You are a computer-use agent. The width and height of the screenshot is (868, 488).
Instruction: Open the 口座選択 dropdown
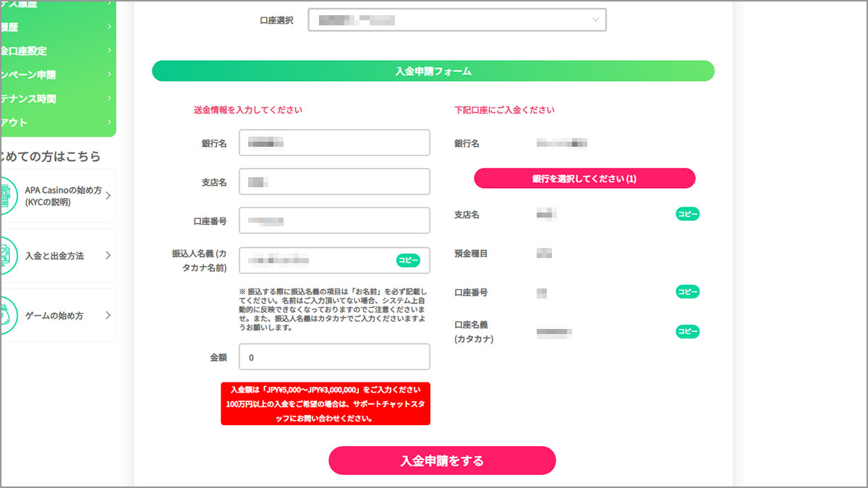tap(457, 20)
